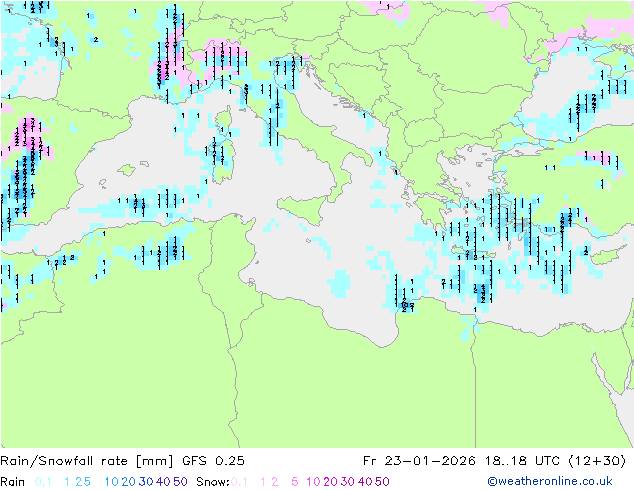634x490 pixels.
Task: Click the Snow legend value 50
Action: 382,482
